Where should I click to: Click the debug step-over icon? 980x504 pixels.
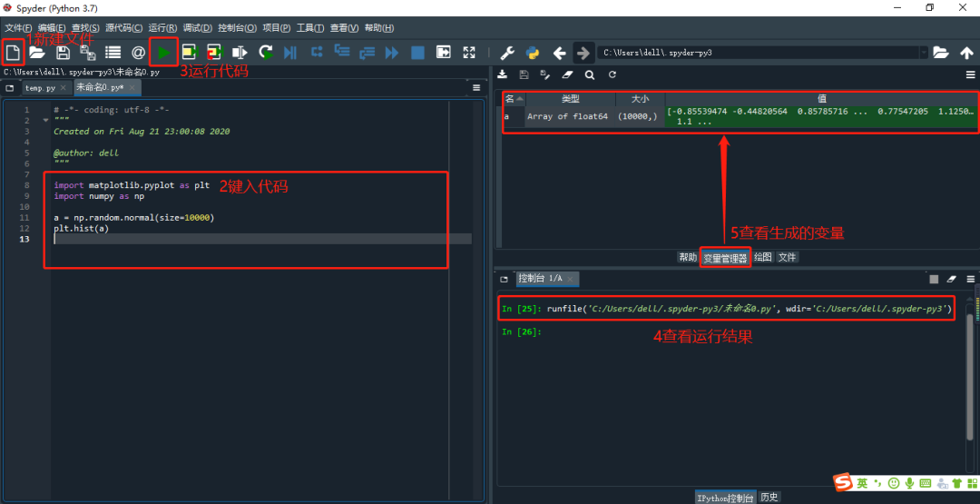pyautogui.click(x=317, y=53)
